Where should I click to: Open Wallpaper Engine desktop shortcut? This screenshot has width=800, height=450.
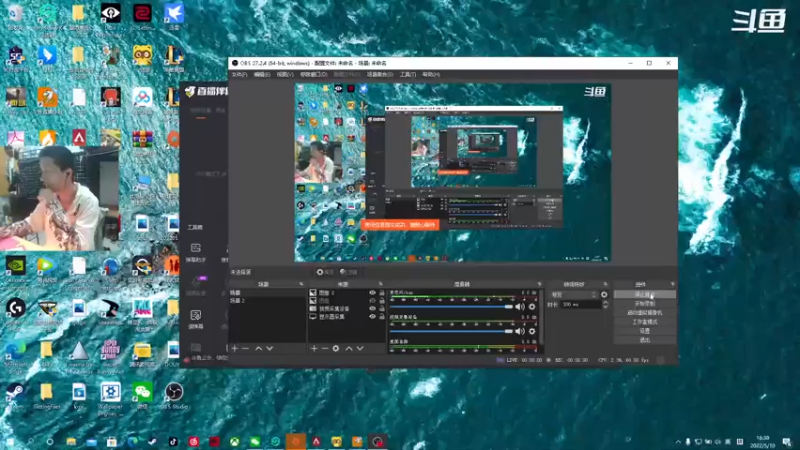click(x=110, y=399)
